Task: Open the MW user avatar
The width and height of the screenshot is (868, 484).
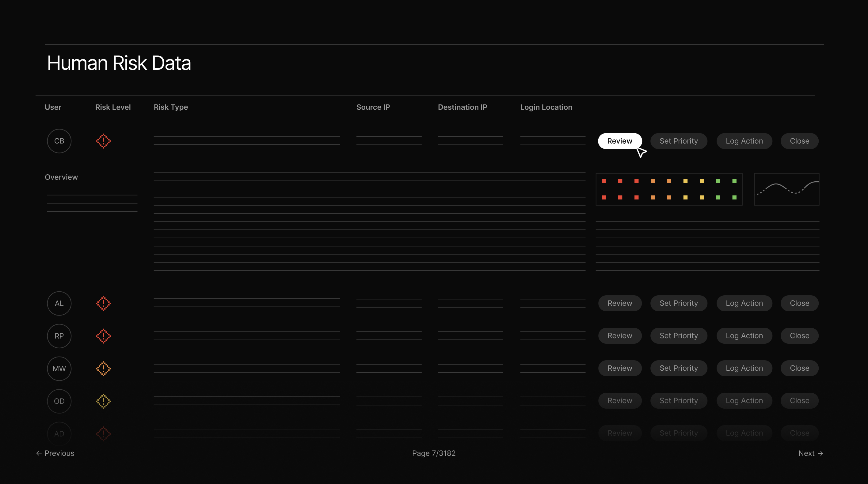Action: 59,369
